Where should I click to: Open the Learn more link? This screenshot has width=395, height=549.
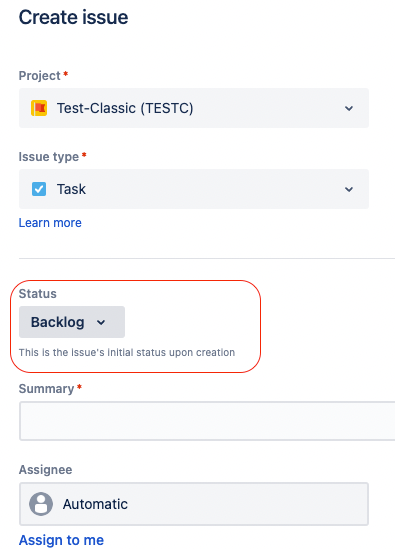[x=50, y=223]
